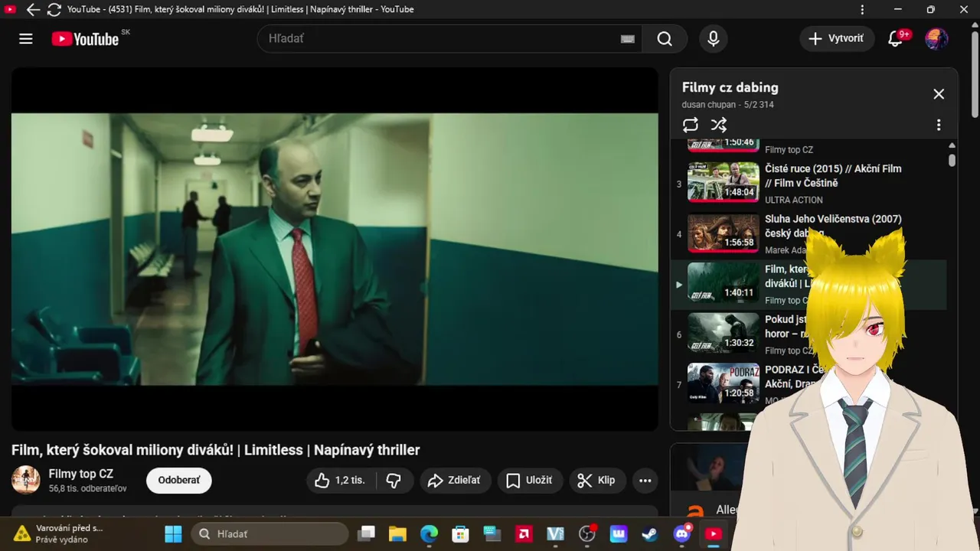Open the notifications bell
Screen dimensions: 980x551
click(895, 38)
